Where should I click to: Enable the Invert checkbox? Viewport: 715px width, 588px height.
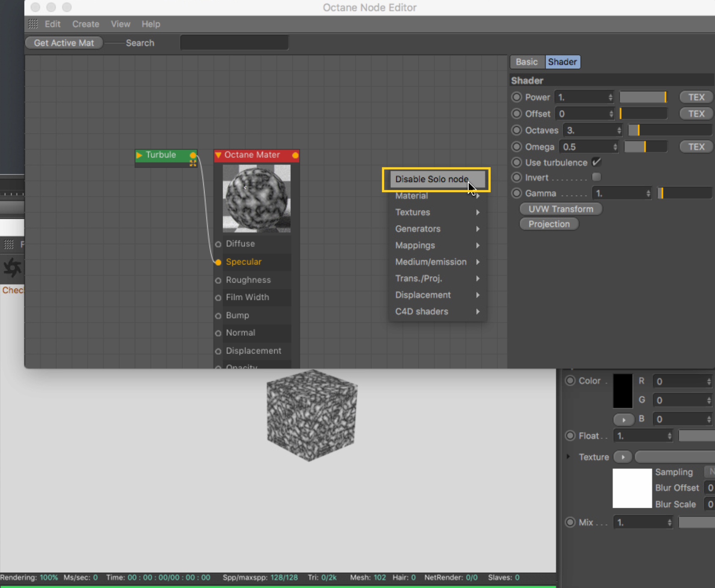click(597, 177)
